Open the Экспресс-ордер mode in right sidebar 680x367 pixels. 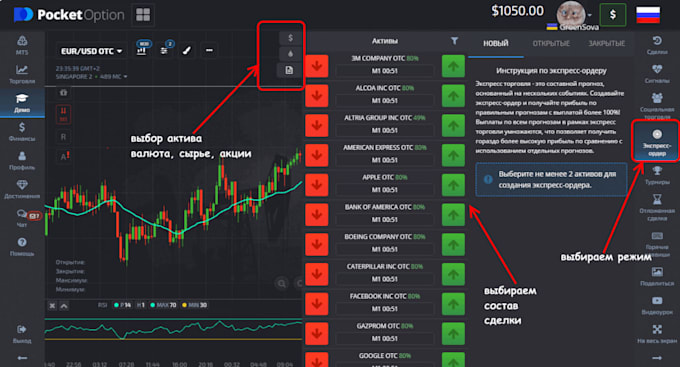tap(657, 142)
